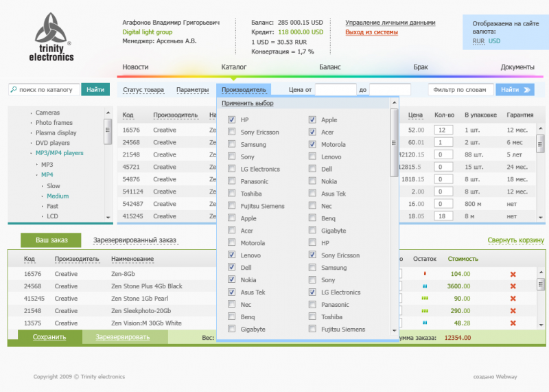Image resolution: width=549 pixels, height=392 pixels.
Task: Open Управление личными данными link
Action: pos(390,23)
